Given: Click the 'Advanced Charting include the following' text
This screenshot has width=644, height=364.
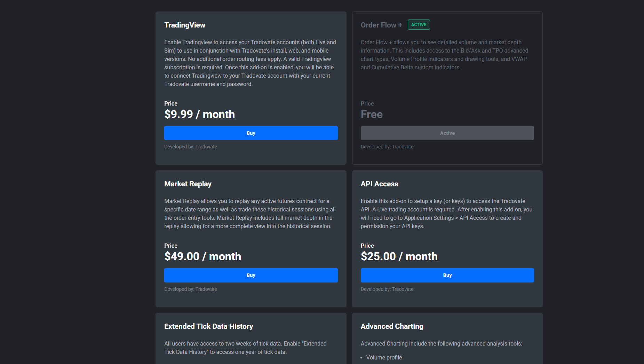Looking at the screenshot, I should point(442,343).
